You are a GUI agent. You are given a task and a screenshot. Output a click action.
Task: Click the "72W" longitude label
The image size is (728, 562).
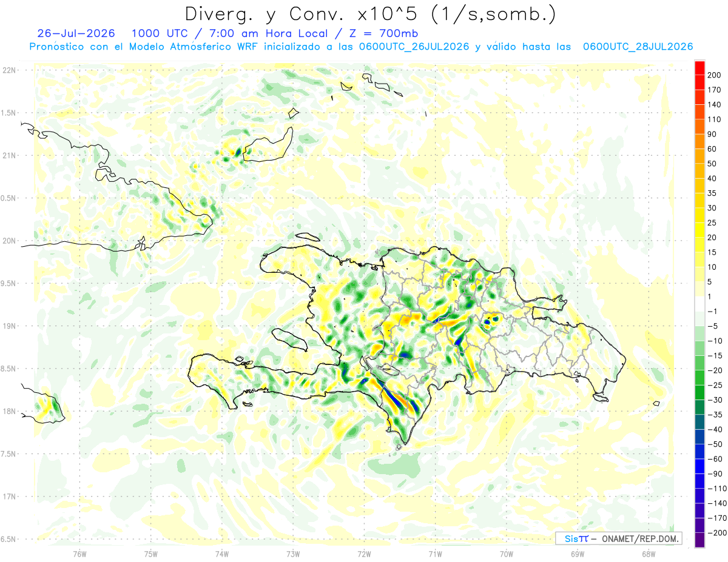[x=364, y=554]
